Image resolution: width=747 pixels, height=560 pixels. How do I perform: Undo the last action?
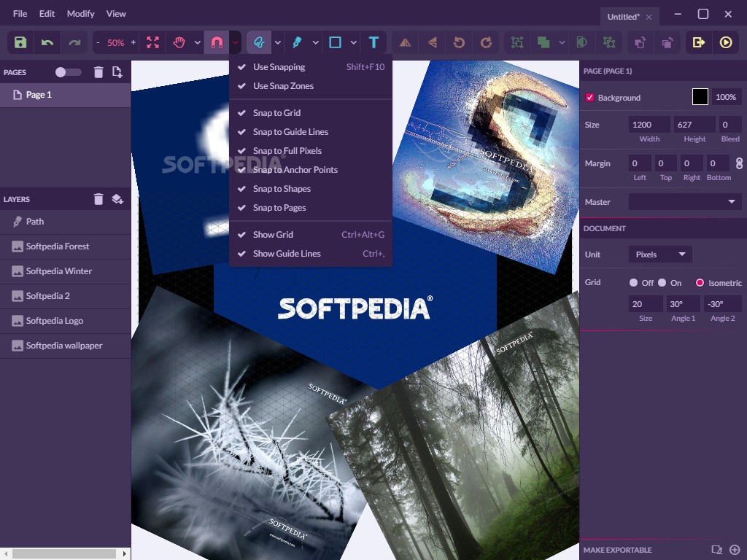(47, 42)
